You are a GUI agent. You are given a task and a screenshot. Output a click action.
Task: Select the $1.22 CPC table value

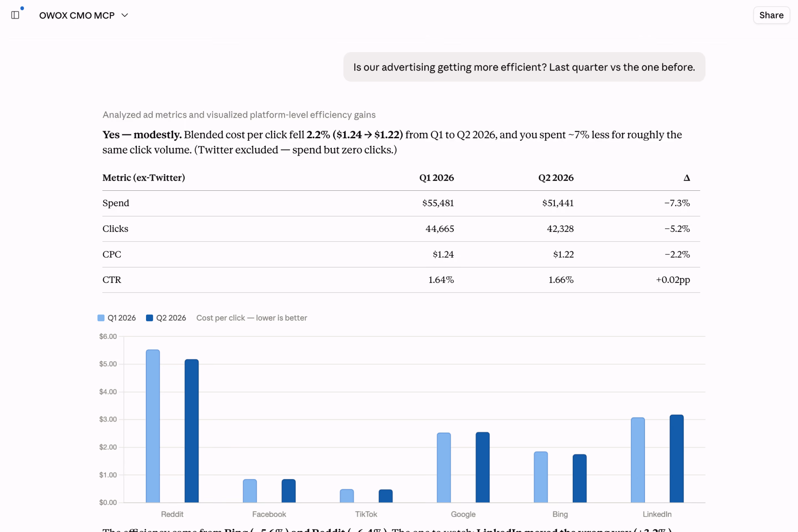point(563,254)
